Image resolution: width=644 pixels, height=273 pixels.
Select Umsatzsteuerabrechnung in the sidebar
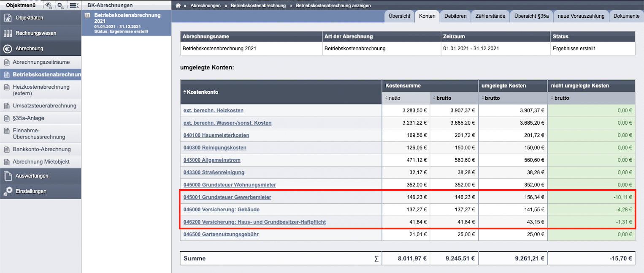point(44,106)
